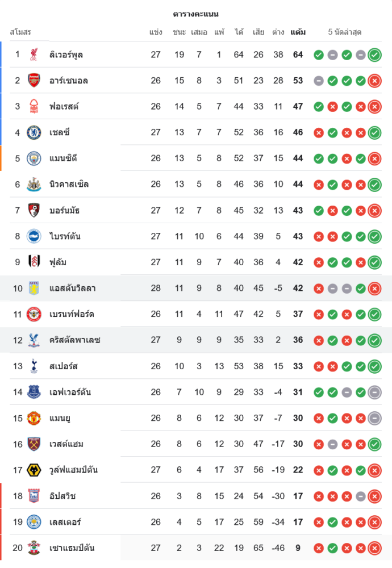Click the Chelsea club crest icon
This screenshot has width=392, height=568.
coord(34,132)
